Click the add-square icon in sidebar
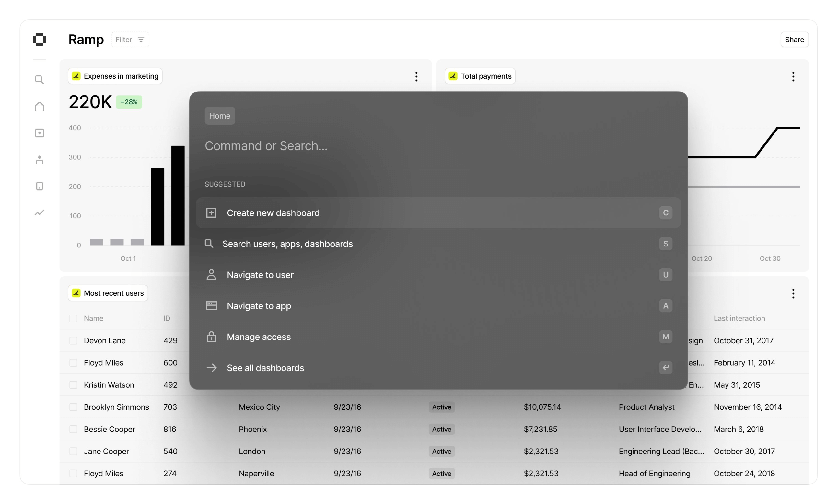Screen dimensions: 838x504 click(40, 133)
